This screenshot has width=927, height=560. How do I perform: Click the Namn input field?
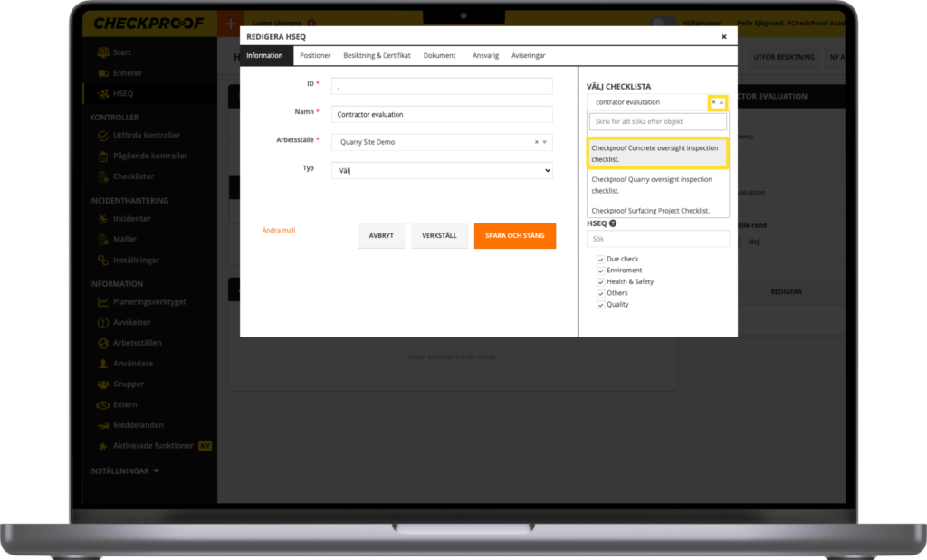tap(441, 114)
